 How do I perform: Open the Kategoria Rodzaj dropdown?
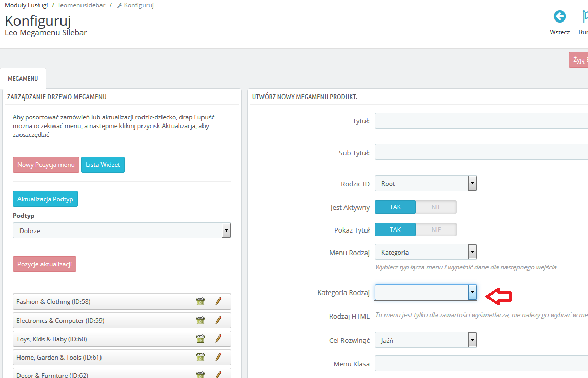click(x=425, y=292)
